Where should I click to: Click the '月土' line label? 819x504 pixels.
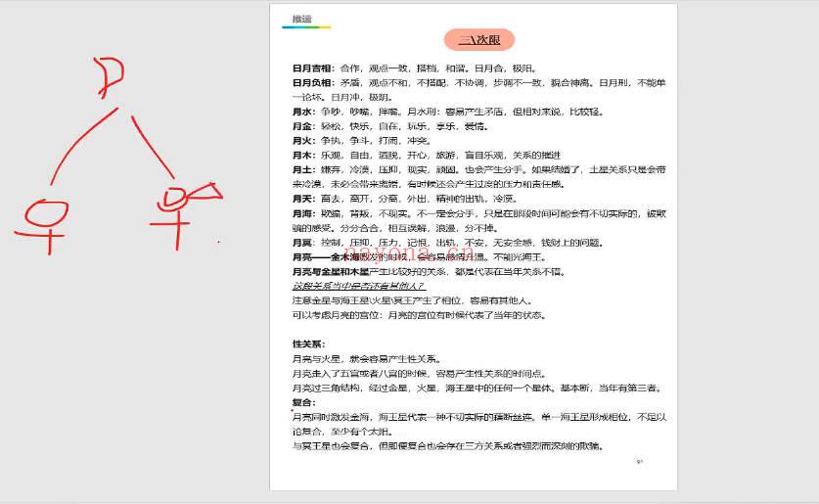[302, 169]
